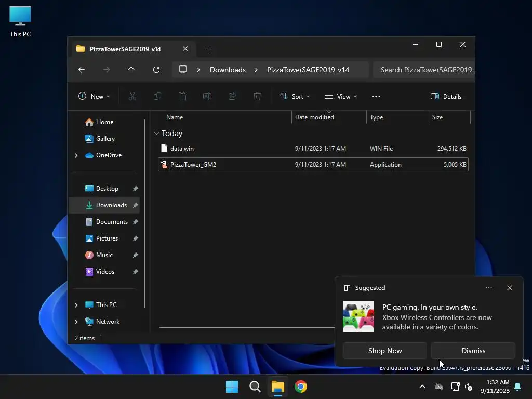532x399 pixels.
Task: Click the Delete trash icon
Action: point(257,96)
